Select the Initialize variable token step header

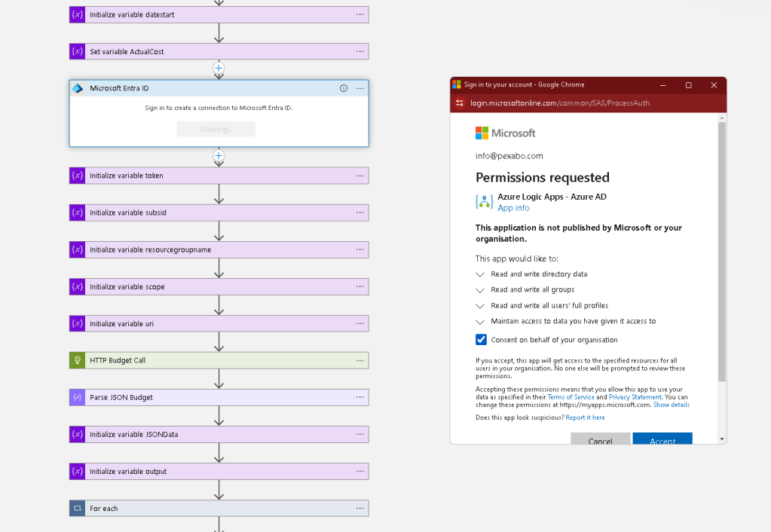click(x=219, y=176)
